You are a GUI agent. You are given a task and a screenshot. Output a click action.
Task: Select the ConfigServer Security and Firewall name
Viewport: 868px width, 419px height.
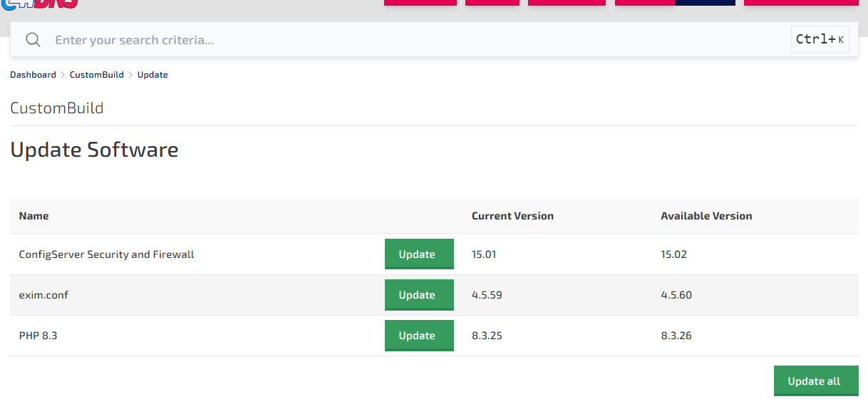106,254
